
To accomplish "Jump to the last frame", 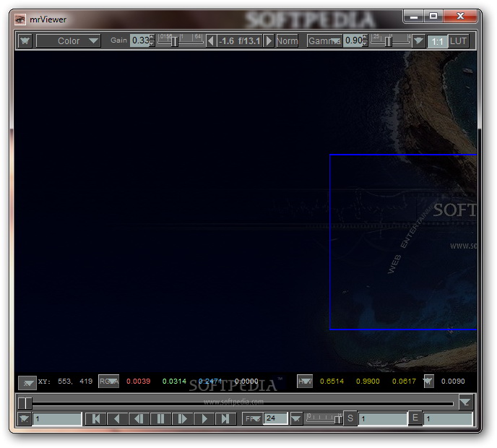I will (225, 419).
